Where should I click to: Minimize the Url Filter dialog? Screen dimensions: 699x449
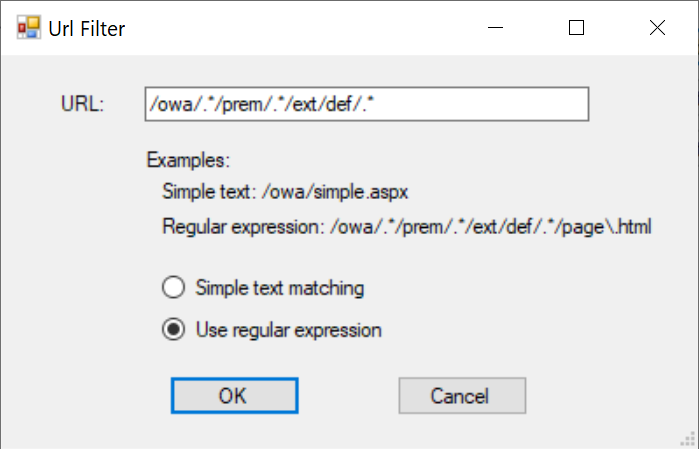point(495,28)
